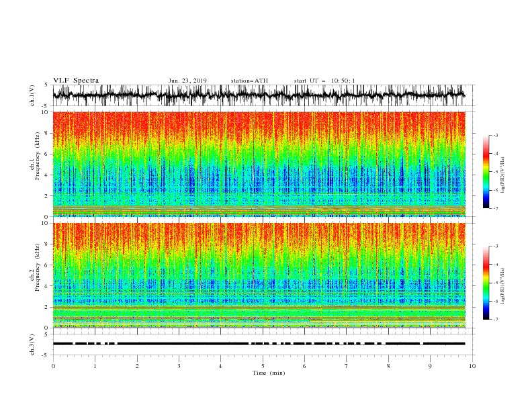Click time axis tick label "3"
This screenshot has width=532, height=411.
179,366
